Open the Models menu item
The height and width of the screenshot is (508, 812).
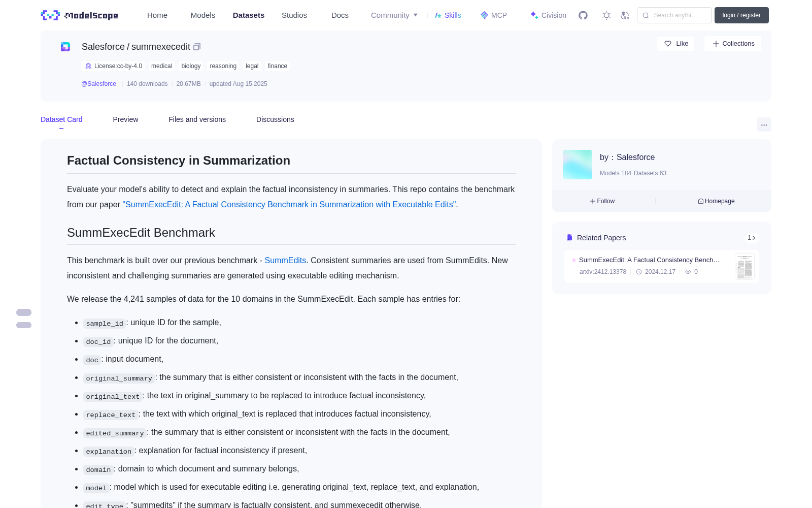(x=203, y=15)
